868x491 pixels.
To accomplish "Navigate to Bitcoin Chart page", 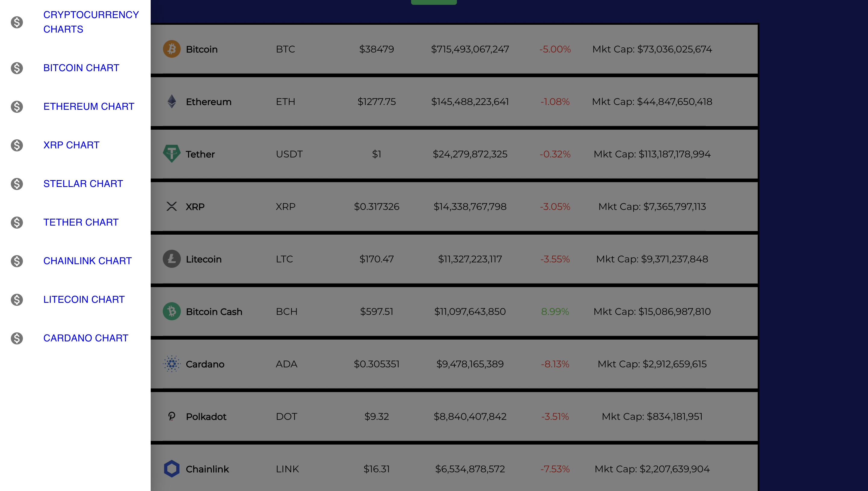I will [x=82, y=68].
